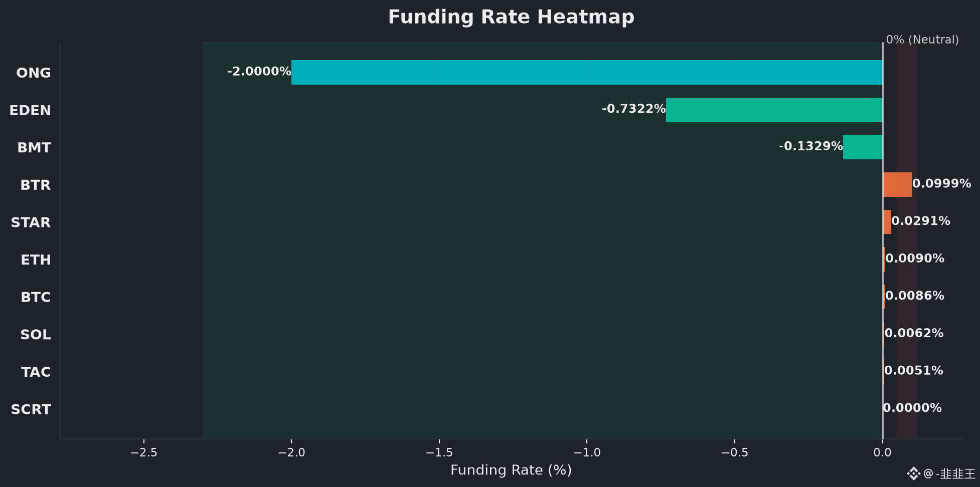This screenshot has height=487, width=980.
Task: Click the 0.0062% value label
Action: (x=914, y=333)
